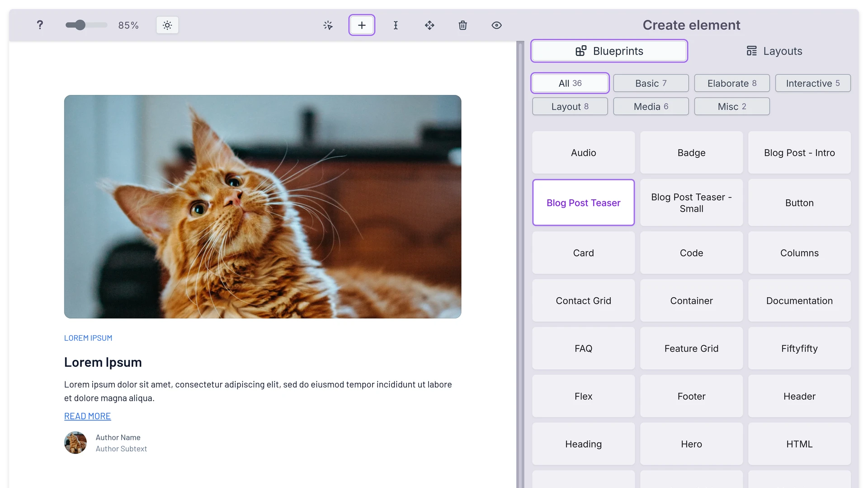Image resolution: width=868 pixels, height=488 pixels.
Task: Adjust the zoom slider at 85%
Action: tap(86, 25)
